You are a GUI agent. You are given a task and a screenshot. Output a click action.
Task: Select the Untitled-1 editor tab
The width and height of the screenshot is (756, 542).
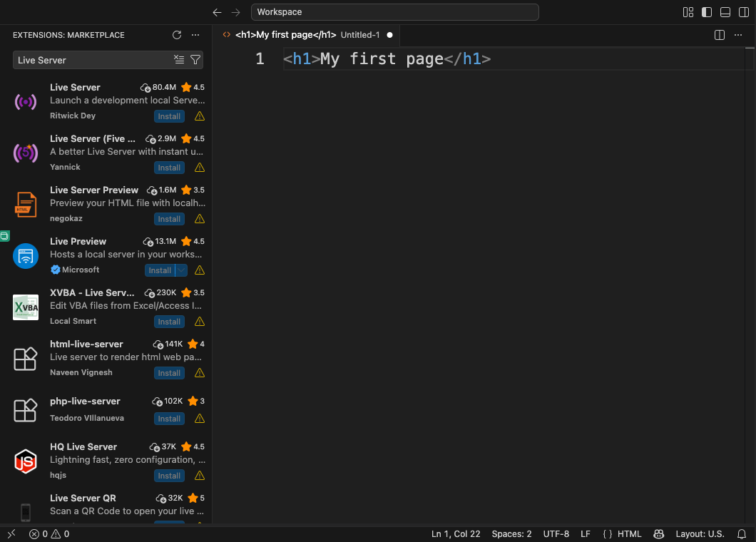click(307, 35)
